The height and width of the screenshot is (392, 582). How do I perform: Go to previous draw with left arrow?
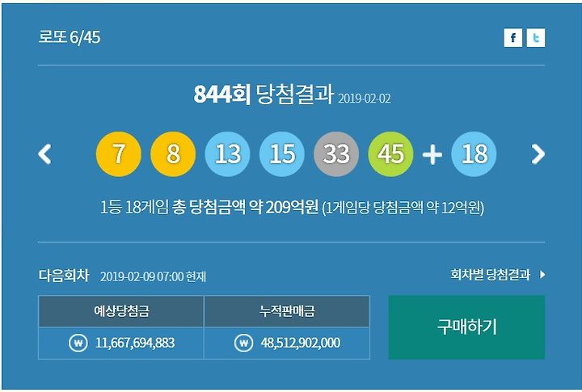click(45, 154)
